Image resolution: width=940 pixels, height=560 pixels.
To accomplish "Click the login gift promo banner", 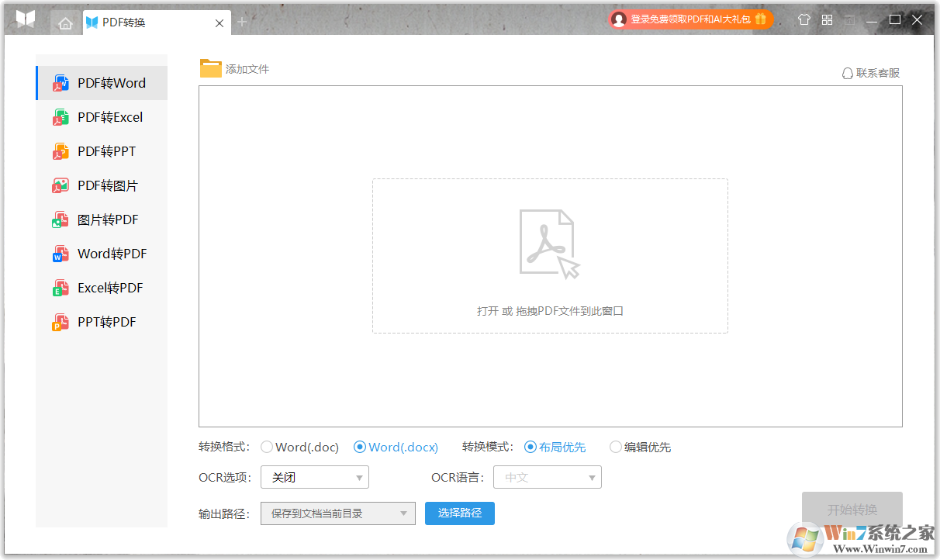I will point(691,19).
